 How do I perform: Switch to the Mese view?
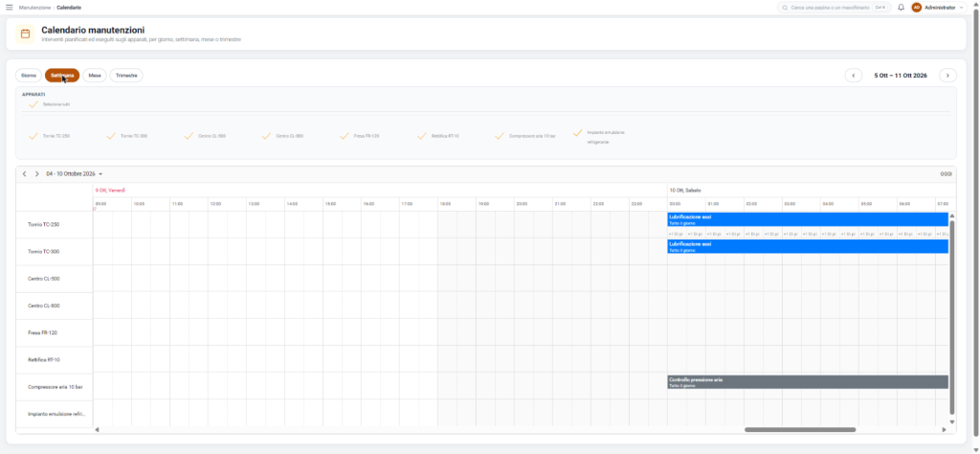click(95, 75)
